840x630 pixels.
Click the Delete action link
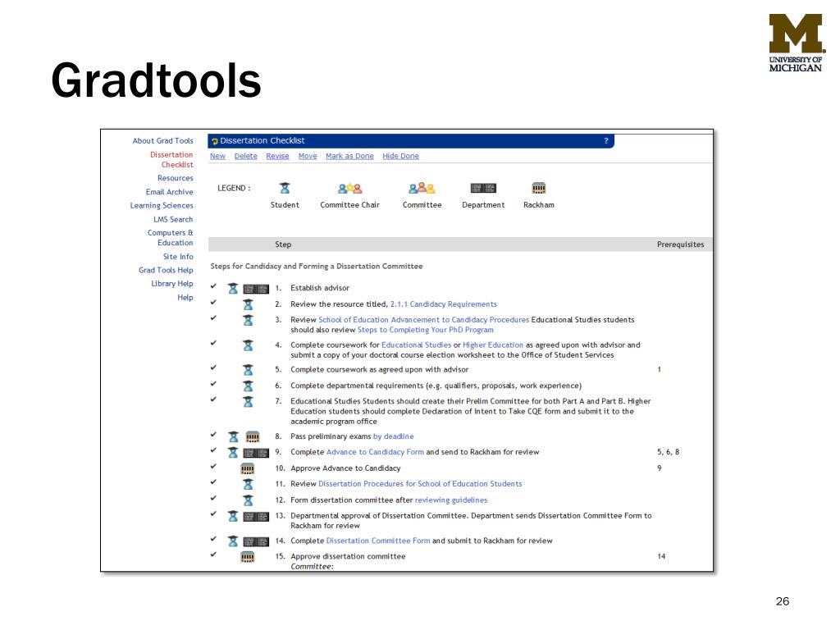coord(246,156)
